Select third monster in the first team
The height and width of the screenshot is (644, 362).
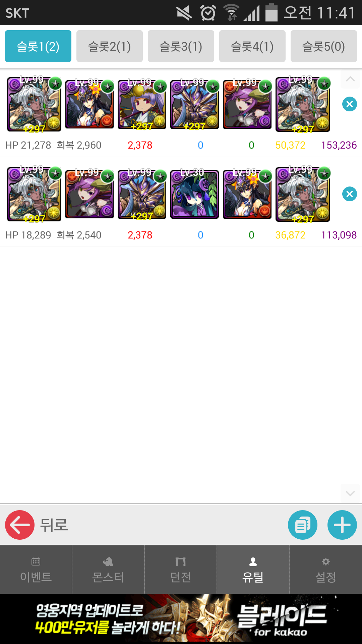[x=142, y=104]
